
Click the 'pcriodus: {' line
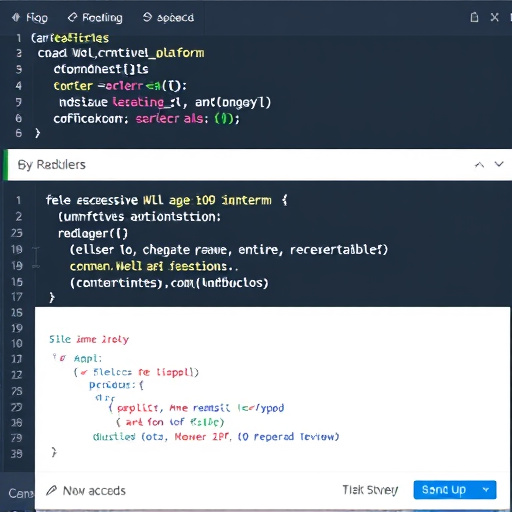(116, 385)
